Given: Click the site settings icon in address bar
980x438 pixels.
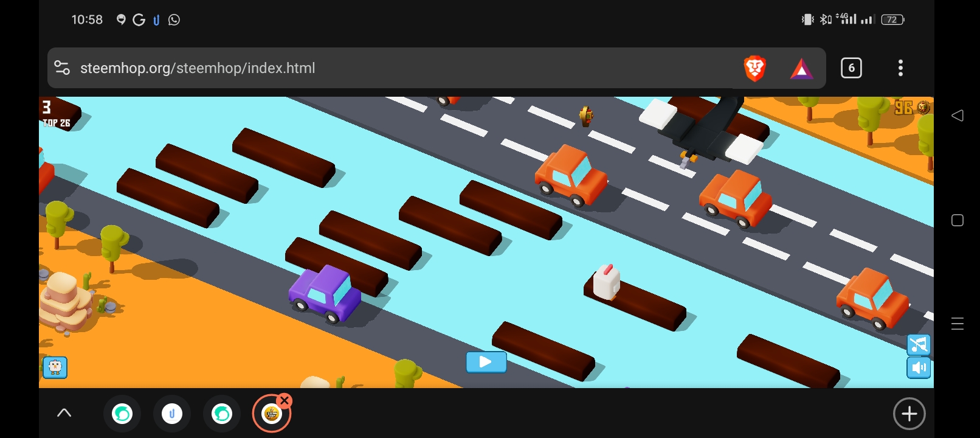Looking at the screenshot, I should click(x=62, y=68).
